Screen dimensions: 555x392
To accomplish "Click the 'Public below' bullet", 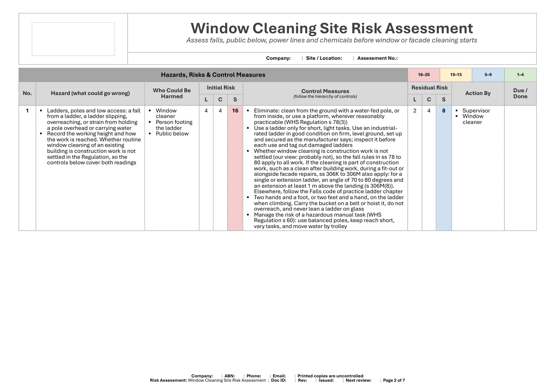I will [172, 134].
